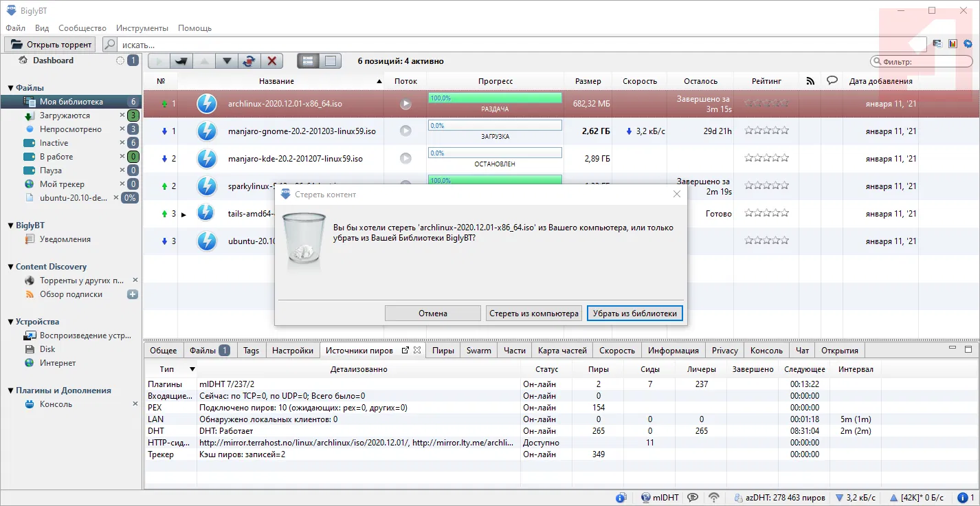The image size is (980, 506).
Task: Click the искать search input field
Action: point(524,45)
